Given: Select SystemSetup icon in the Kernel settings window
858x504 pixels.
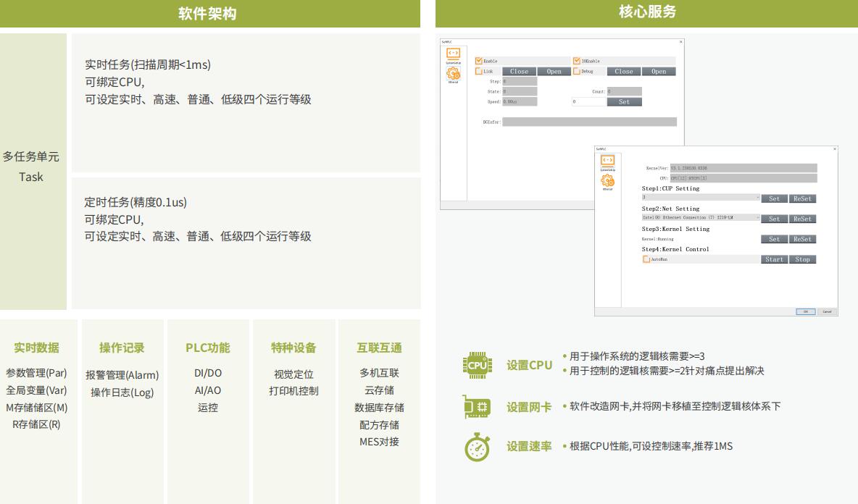Looking at the screenshot, I should click(x=607, y=161).
